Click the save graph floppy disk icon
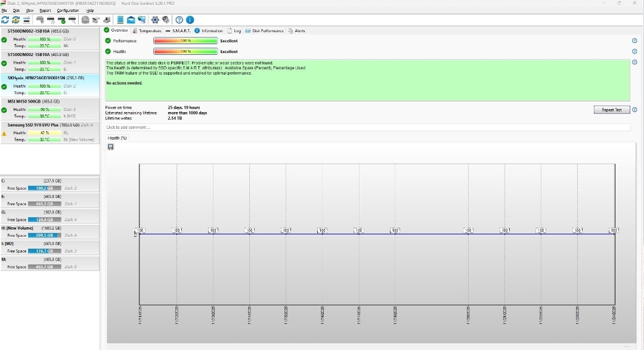Screen dimensions: 644x350 110,147
